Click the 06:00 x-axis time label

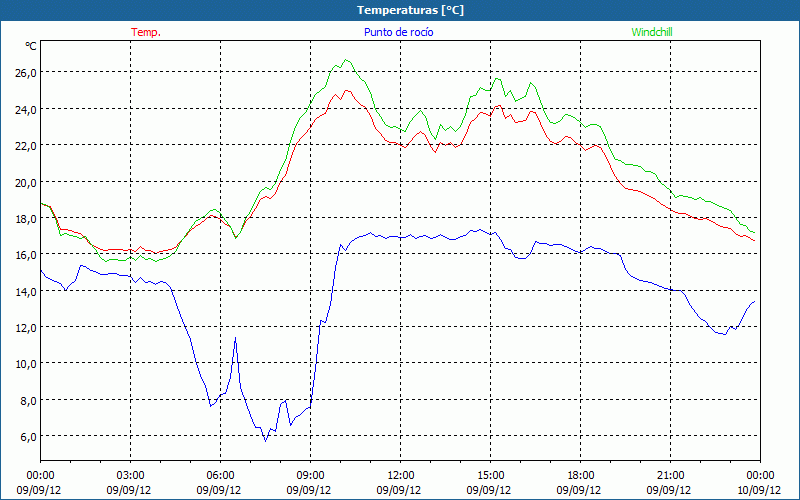coord(220,476)
